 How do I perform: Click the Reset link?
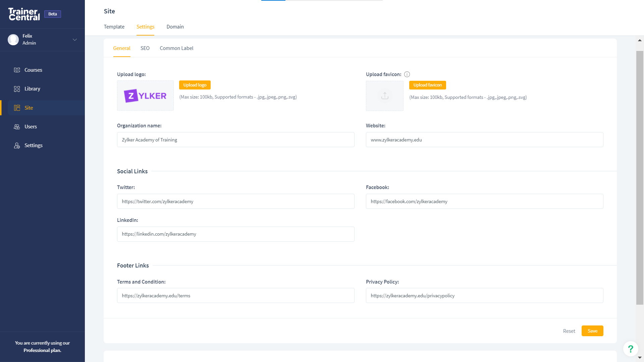(569, 331)
